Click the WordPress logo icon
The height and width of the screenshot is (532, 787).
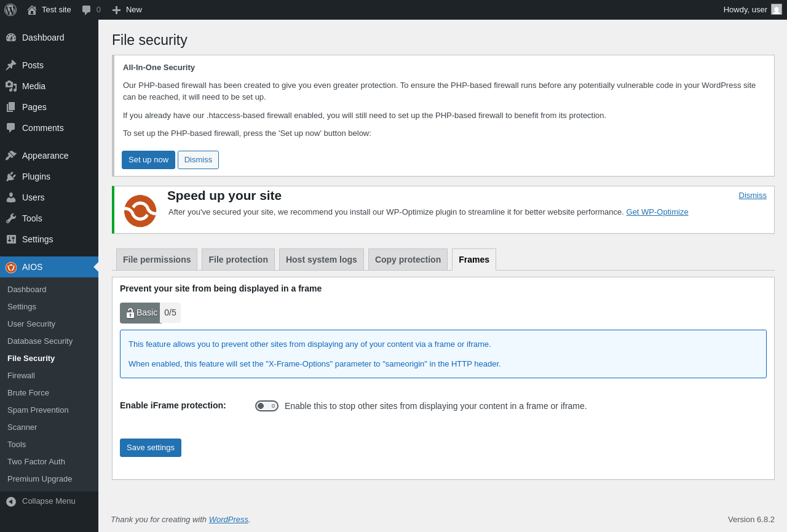click(10, 10)
